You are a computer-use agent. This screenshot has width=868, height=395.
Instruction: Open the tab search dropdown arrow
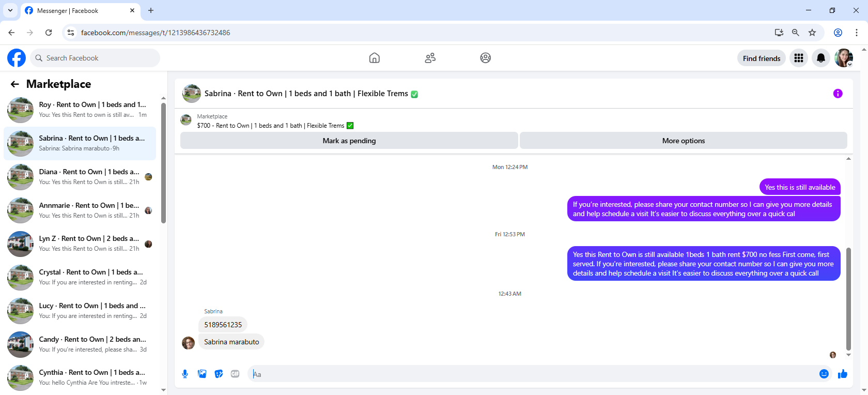10,10
